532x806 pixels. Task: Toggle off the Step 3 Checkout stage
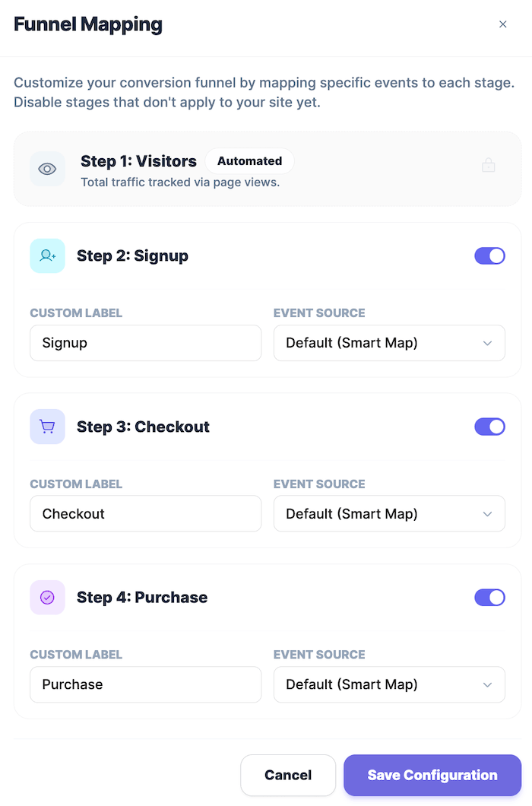(x=489, y=427)
